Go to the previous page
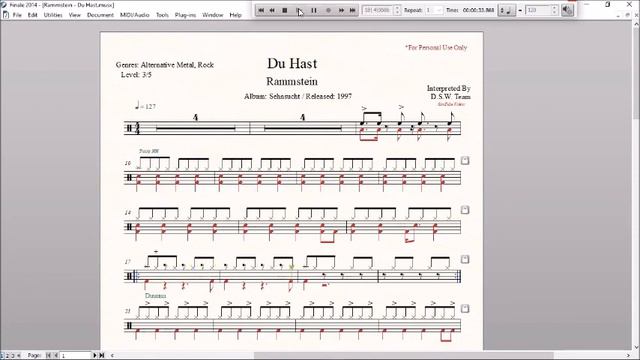 pos(56,356)
